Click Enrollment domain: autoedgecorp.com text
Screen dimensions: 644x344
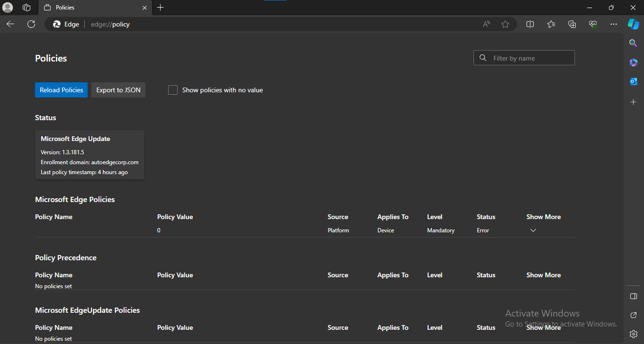(89, 162)
